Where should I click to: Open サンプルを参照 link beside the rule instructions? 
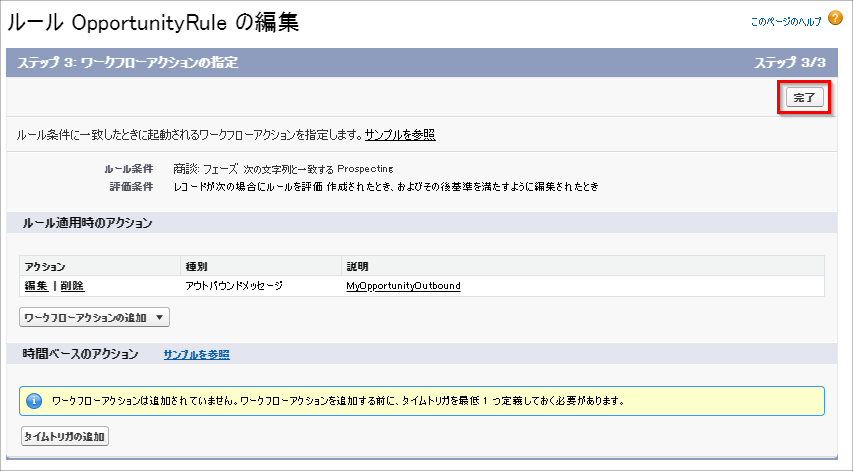point(399,134)
